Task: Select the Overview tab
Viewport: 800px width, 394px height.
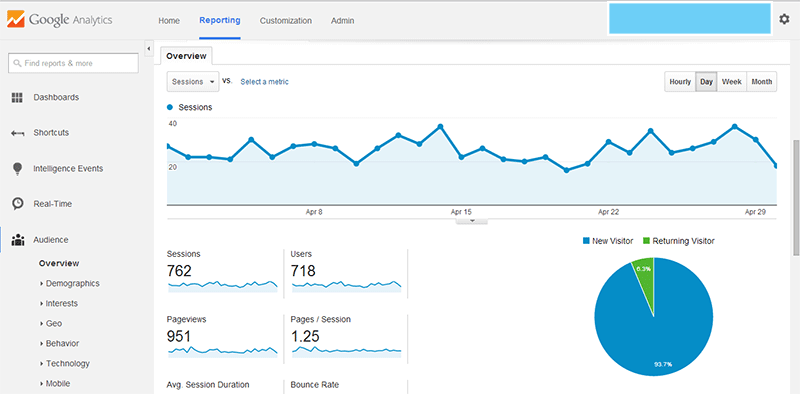Action: (186, 56)
